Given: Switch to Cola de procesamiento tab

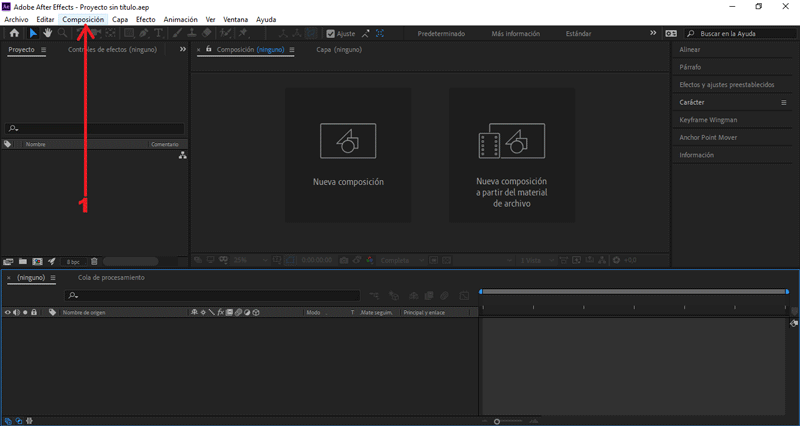Looking at the screenshot, I should tap(111, 277).
